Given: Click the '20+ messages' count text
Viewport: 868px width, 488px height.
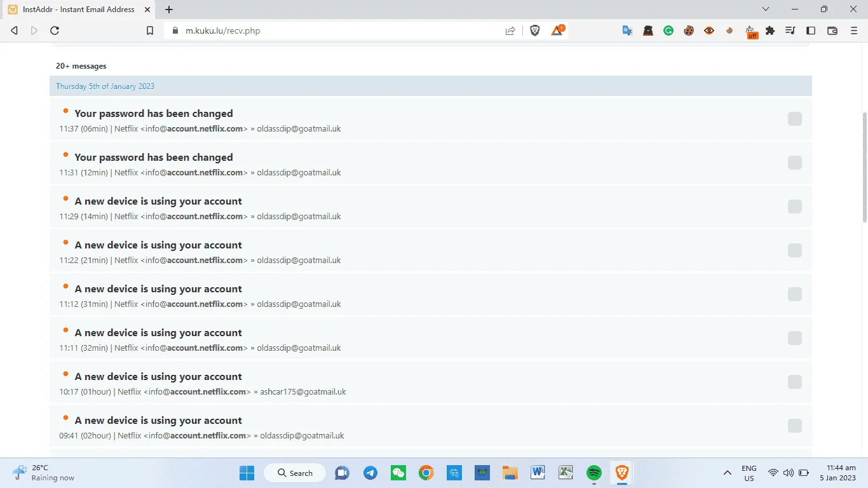Looking at the screenshot, I should (x=81, y=66).
